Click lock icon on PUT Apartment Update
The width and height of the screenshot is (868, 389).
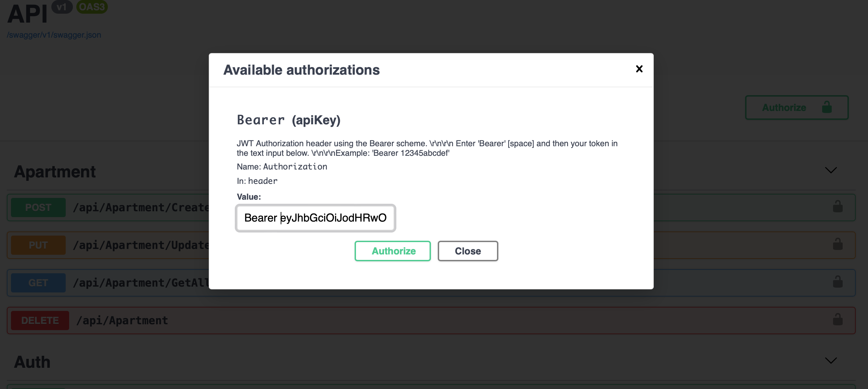tap(838, 244)
